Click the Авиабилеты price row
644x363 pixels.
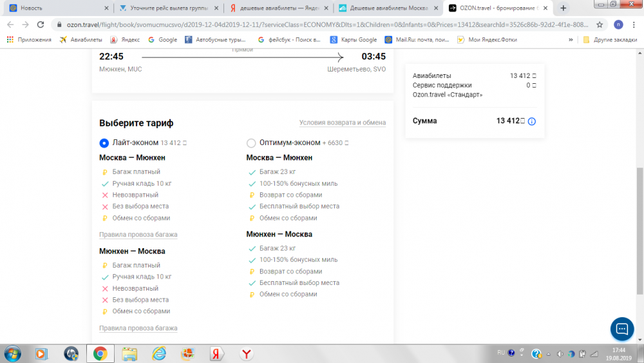475,75
